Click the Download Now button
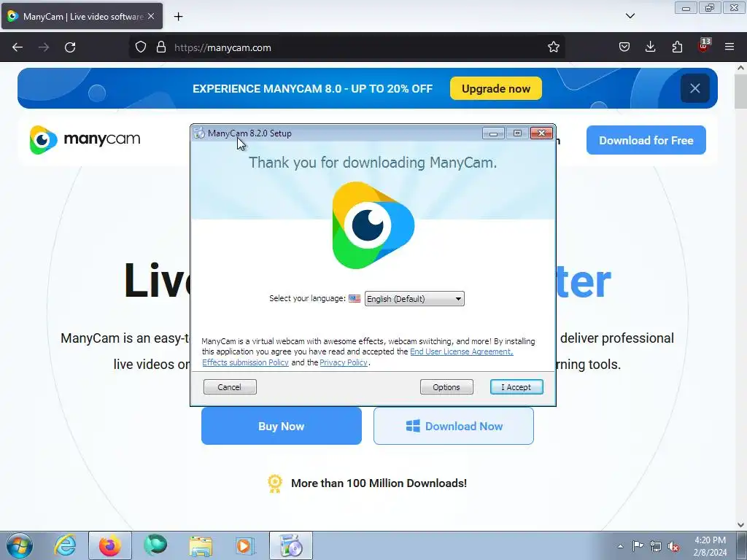 [x=454, y=426]
